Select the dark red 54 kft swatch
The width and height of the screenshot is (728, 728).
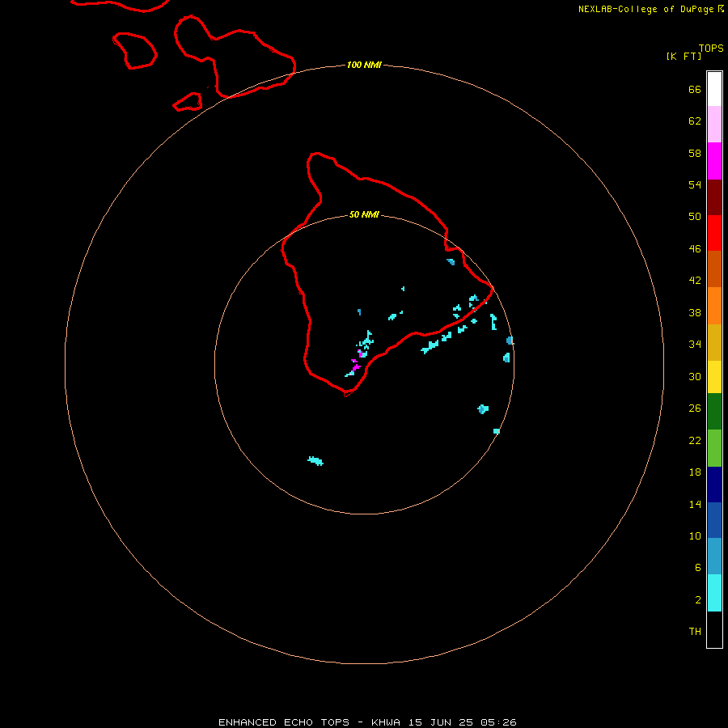coord(714,197)
